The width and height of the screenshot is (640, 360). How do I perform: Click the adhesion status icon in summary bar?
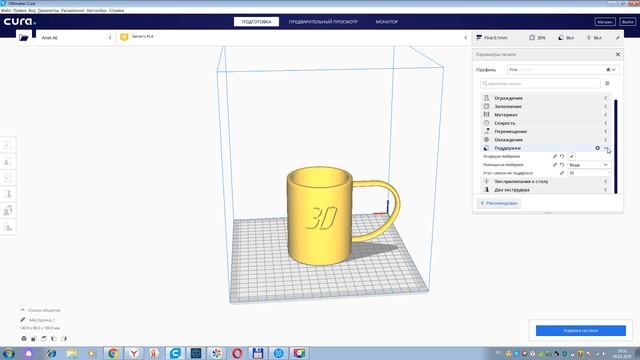(x=589, y=38)
